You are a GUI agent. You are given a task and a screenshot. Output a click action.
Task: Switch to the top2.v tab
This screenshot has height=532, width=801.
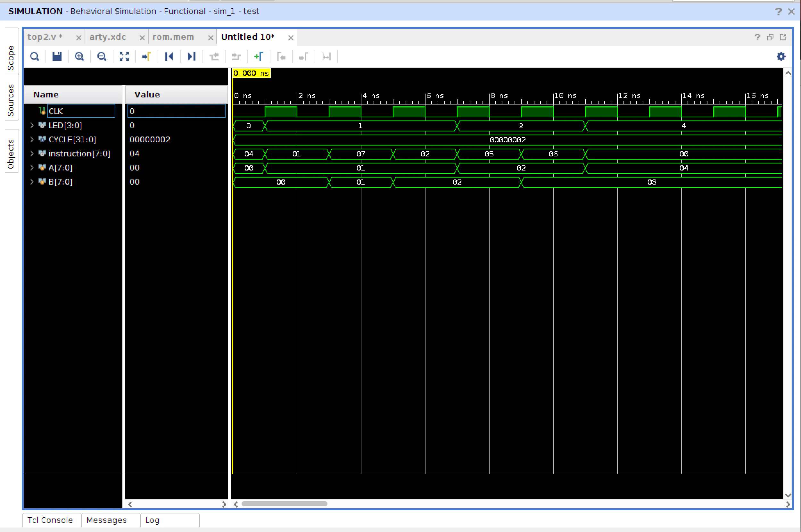45,37
